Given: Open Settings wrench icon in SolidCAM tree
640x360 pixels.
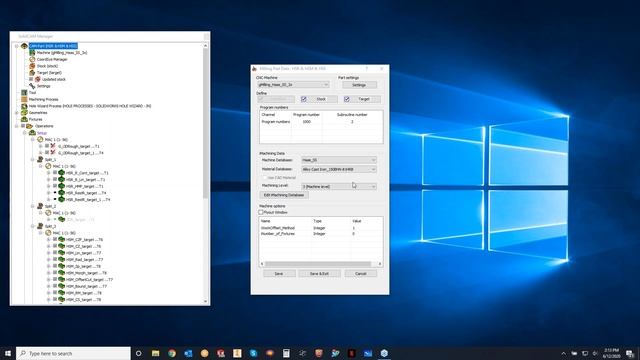Looking at the screenshot, I should [x=32, y=86].
